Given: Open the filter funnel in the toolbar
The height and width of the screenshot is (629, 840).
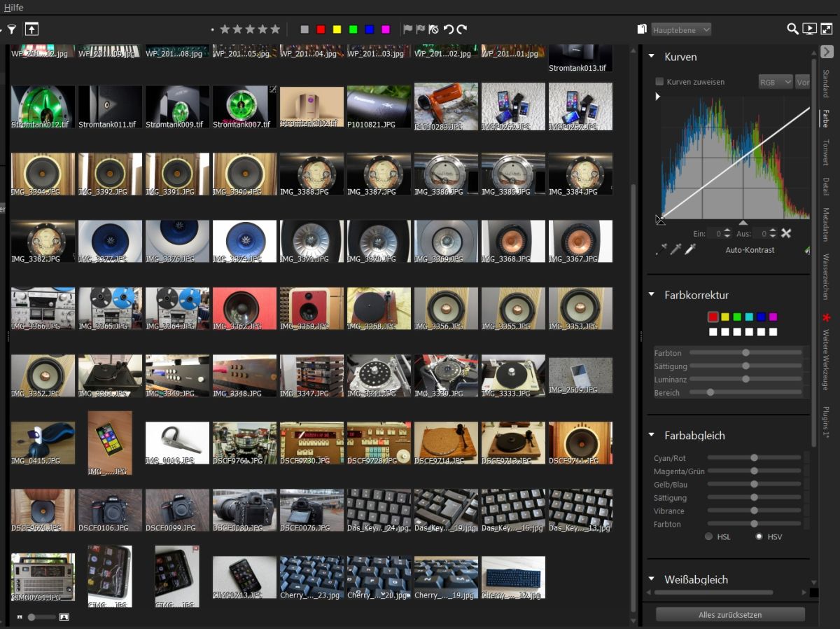Looking at the screenshot, I should click(12, 29).
